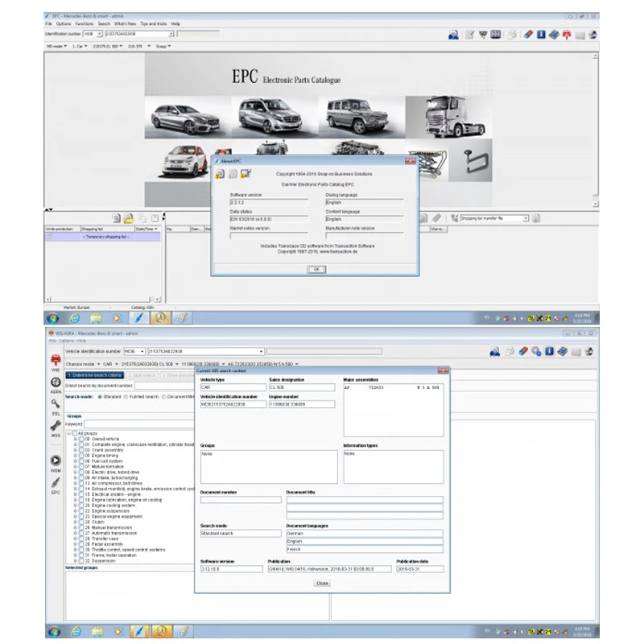The height and width of the screenshot is (644, 644).
Task: Open the SSL key icon in the sidebar
Action: coord(56,404)
